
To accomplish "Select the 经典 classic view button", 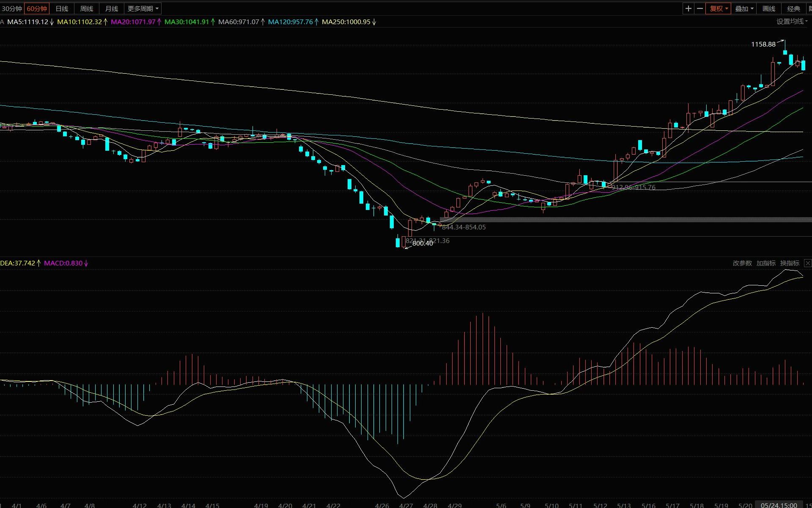I will tap(794, 8).
